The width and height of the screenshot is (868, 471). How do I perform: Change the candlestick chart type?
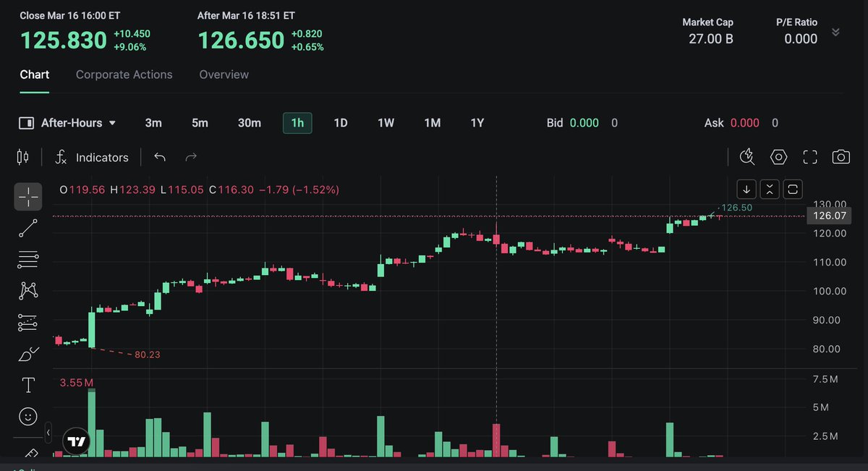22,157
